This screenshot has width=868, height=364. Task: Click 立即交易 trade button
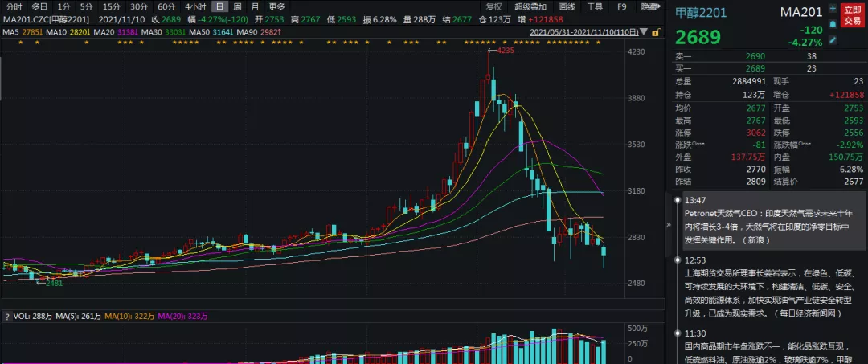(853, 14)
